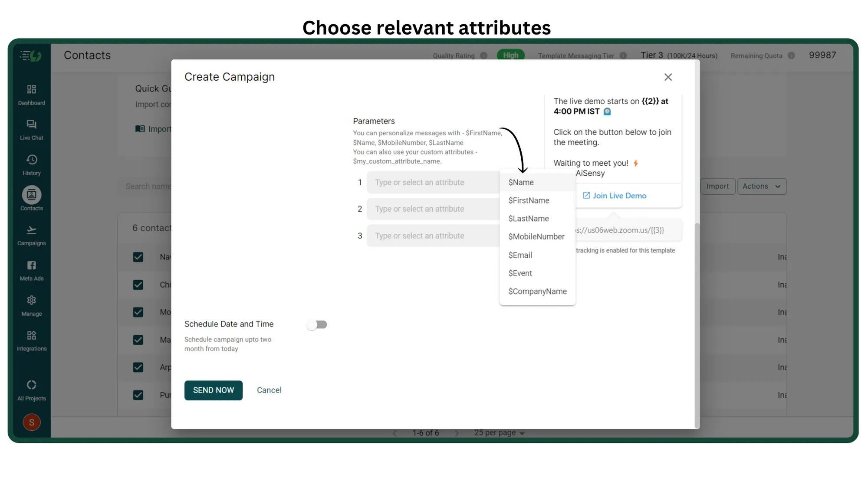This screenshot has width=868, height=488.
Task: Select the Contacts sidebar icon
Action: pos(31,198)
